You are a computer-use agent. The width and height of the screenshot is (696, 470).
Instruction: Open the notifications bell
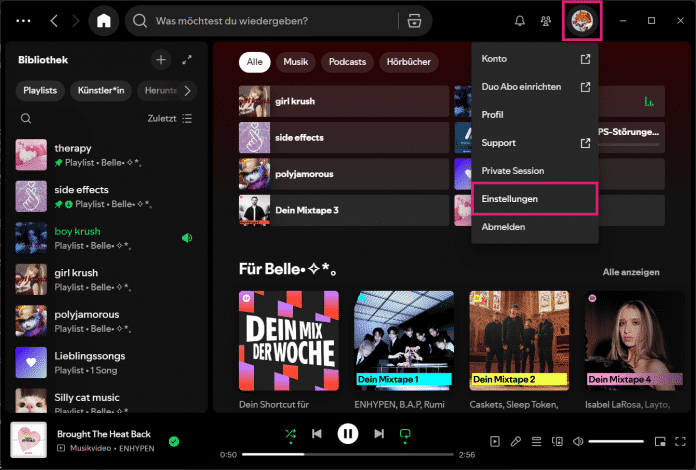coord(519,20)
